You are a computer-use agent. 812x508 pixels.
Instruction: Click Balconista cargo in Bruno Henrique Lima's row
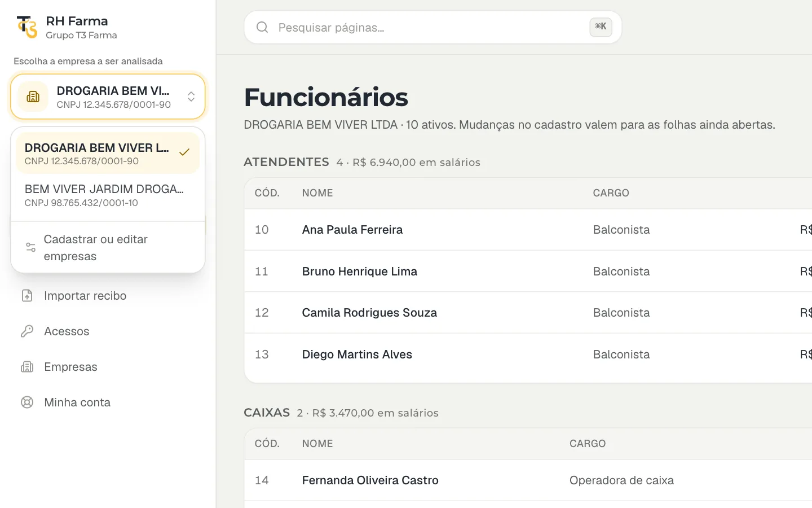tap(621, 271)
